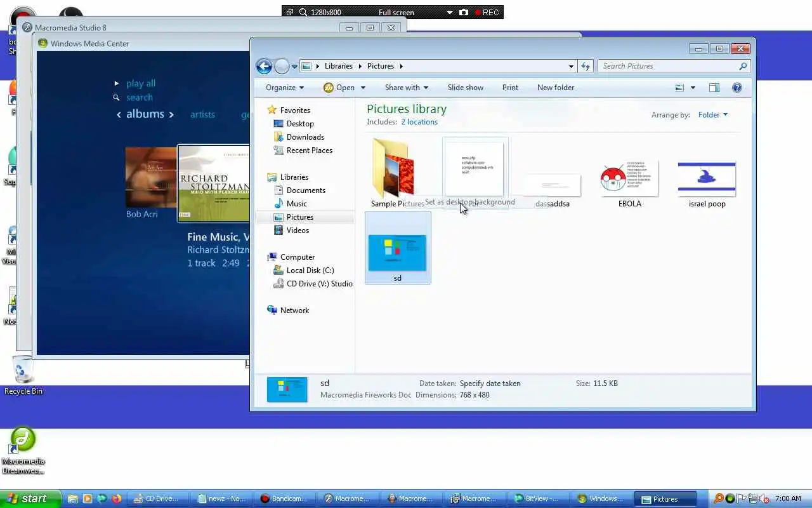Open the 2 locations link
The width and height of the screenshot is (812, 508).
[x=419, y=122]
